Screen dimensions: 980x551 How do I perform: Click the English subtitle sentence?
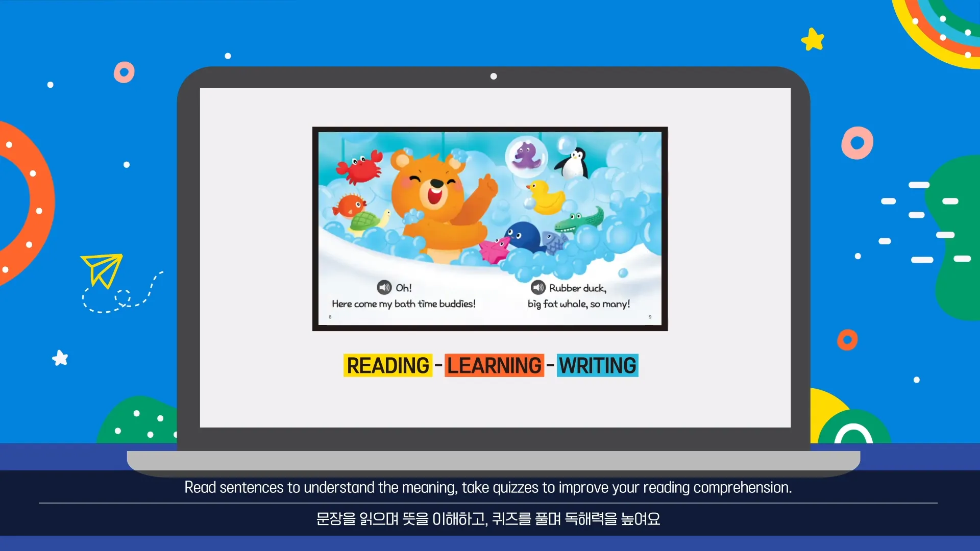coord(488,488)
